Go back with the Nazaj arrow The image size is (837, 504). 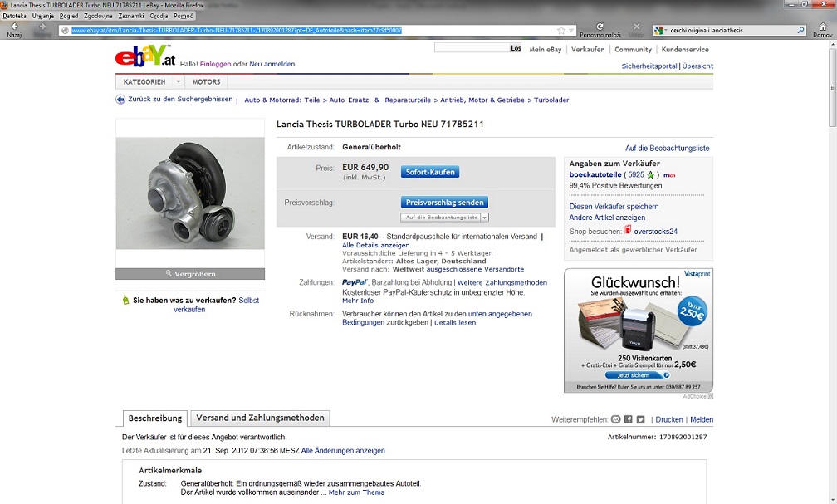[14, 27]
